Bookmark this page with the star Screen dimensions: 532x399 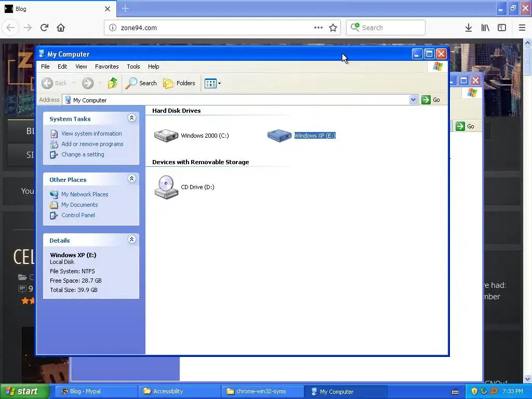pos(333,28)
